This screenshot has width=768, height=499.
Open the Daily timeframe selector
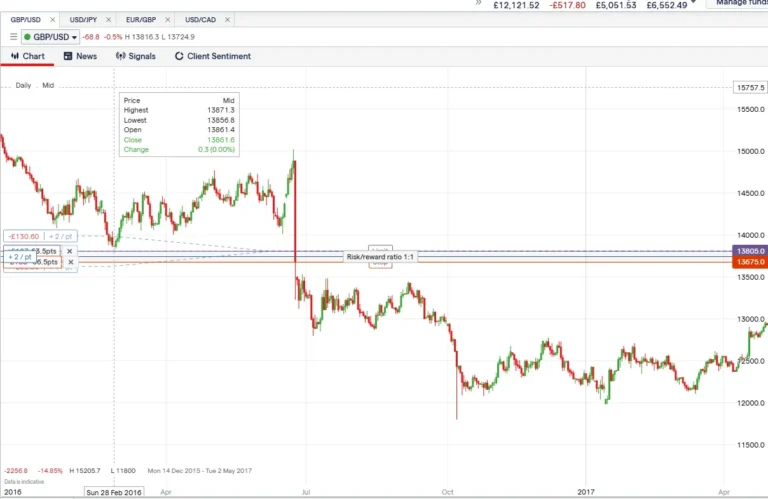coord(23,85)
